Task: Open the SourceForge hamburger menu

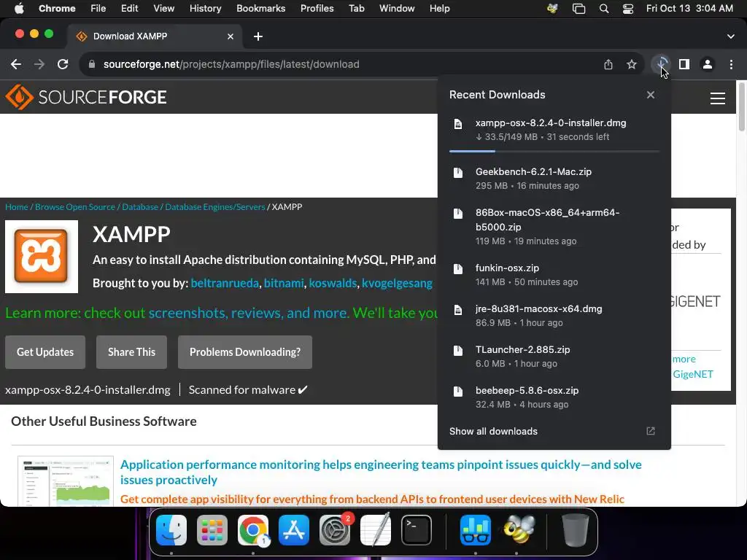Action: tap(718, 98)
